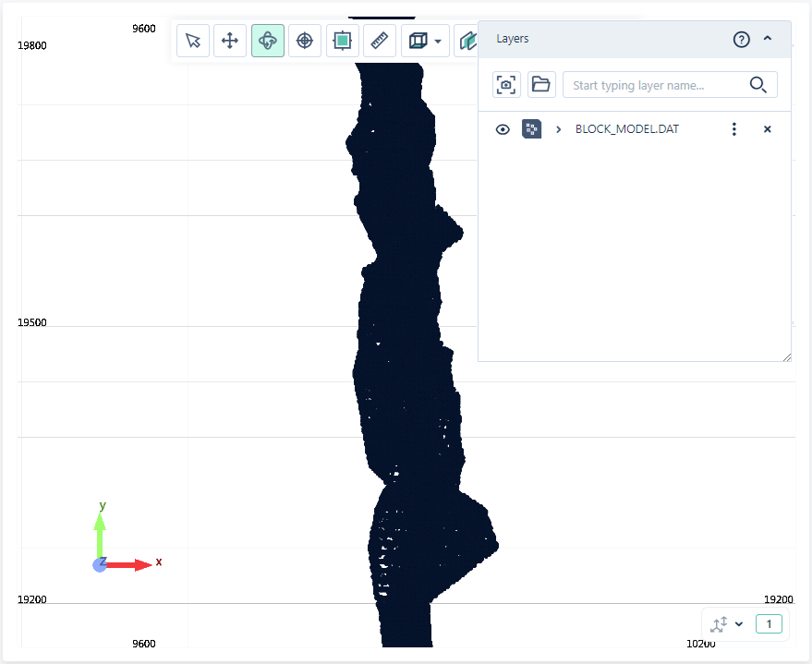
Task: Click the target center view tool
Action: click(x=305, y=41)
